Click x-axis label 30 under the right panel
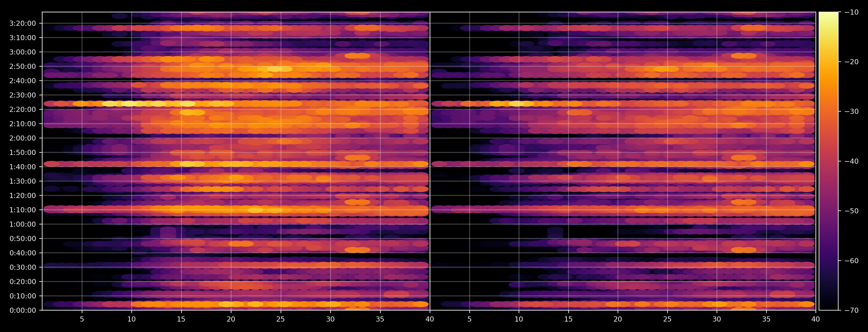This screenshot has height=332, width=868. 717,319
